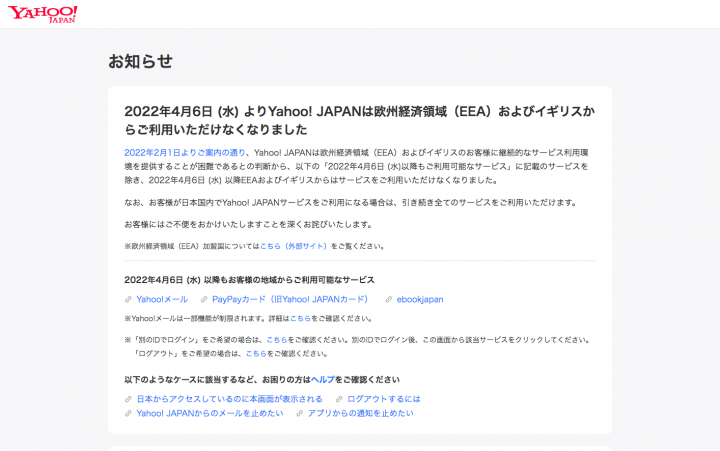Viewport: 720px width, 451px height.
Task: Click link icon beside Yahoo!メール
Action: pos(127,299)
